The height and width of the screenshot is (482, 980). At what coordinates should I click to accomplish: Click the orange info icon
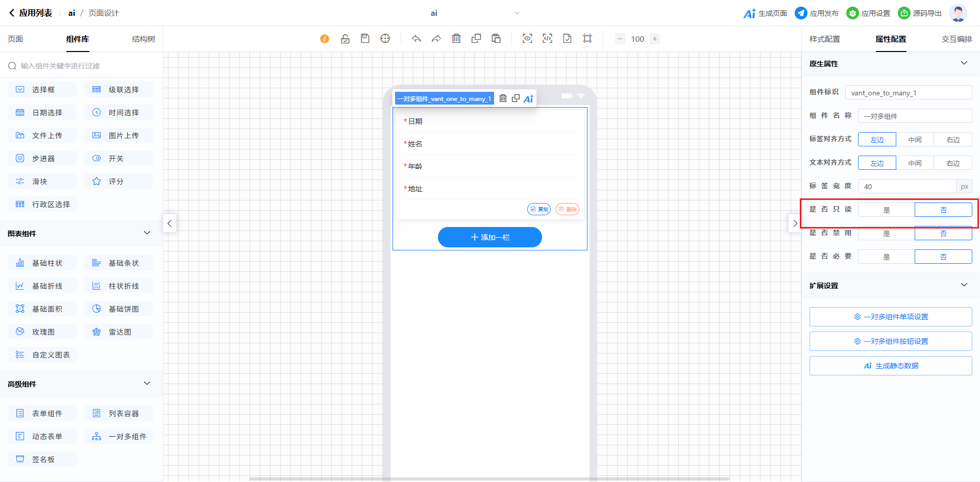325,39
